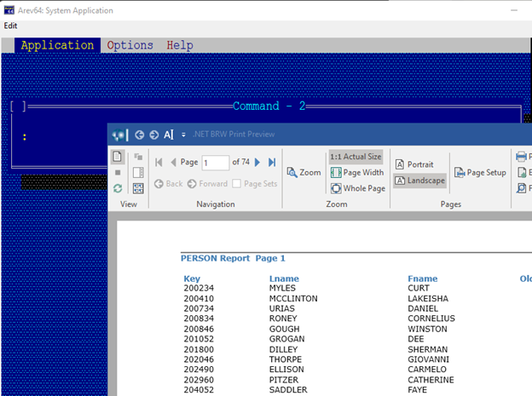Click the Arev64 window title icon
The image size is (532, 396).
[x=9, y=10]
